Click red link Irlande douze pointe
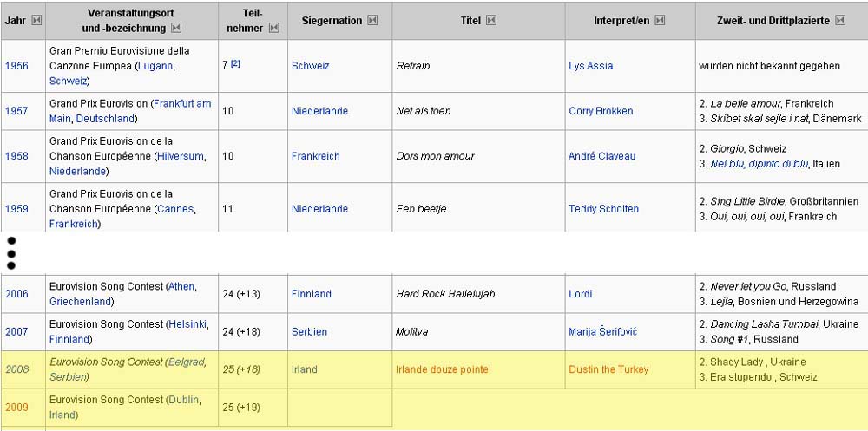The height and width of the screenshot is (431, 868). 443,369
